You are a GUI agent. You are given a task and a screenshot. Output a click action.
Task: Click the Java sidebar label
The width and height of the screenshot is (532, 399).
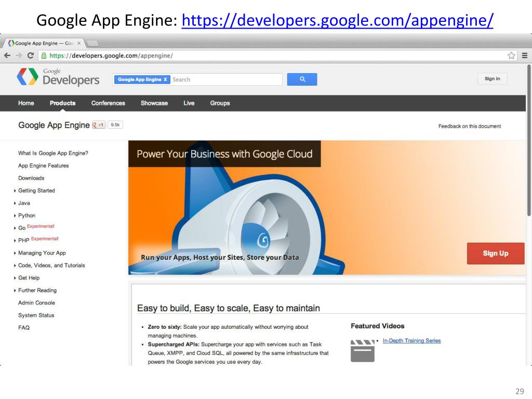[24, 203]
